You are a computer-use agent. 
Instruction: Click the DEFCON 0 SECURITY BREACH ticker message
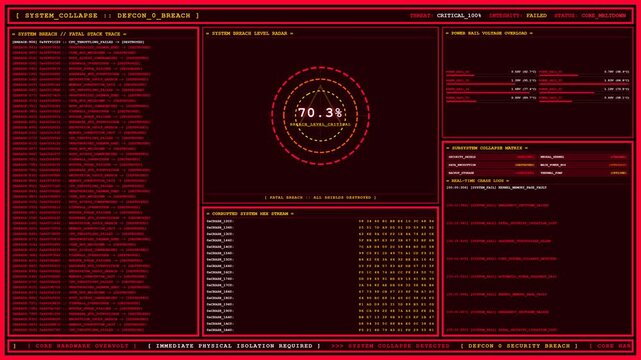point(519,346)
